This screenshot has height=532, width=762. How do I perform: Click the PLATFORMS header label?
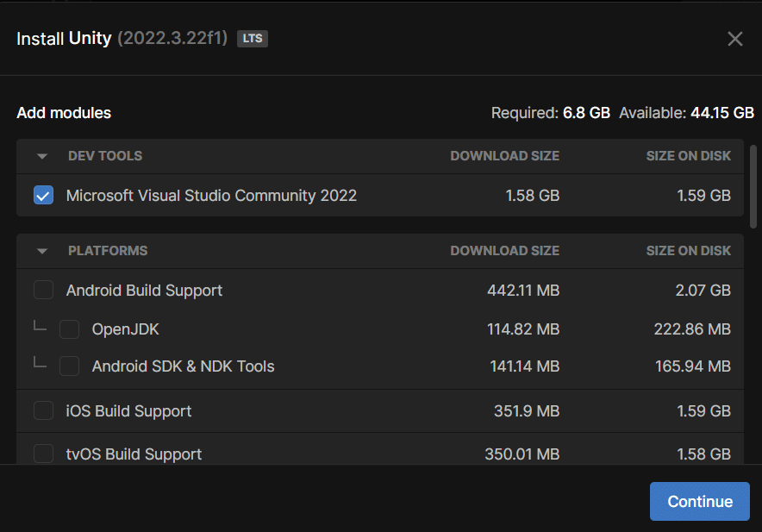[x=108, y=251]
